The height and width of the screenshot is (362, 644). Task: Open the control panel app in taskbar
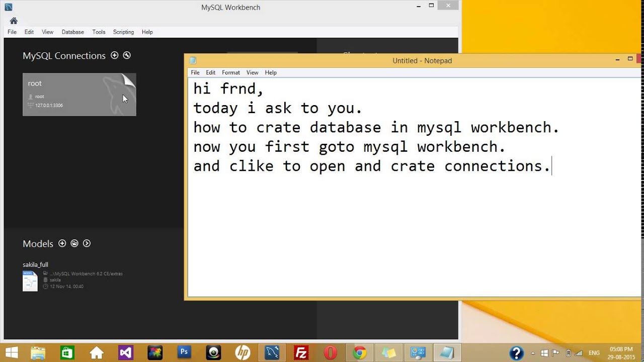point(418,352)
